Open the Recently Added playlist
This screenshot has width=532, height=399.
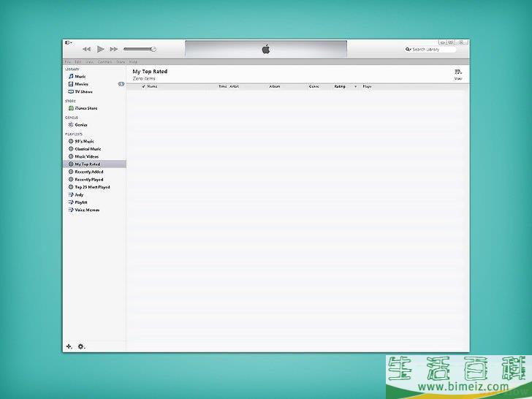point(85,172)
